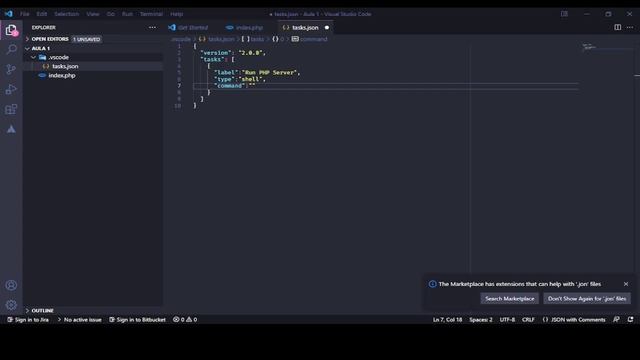This screenshot has height=360, width=640.
Task: Switch to the Get Started tab
Action: click(192, 28)
